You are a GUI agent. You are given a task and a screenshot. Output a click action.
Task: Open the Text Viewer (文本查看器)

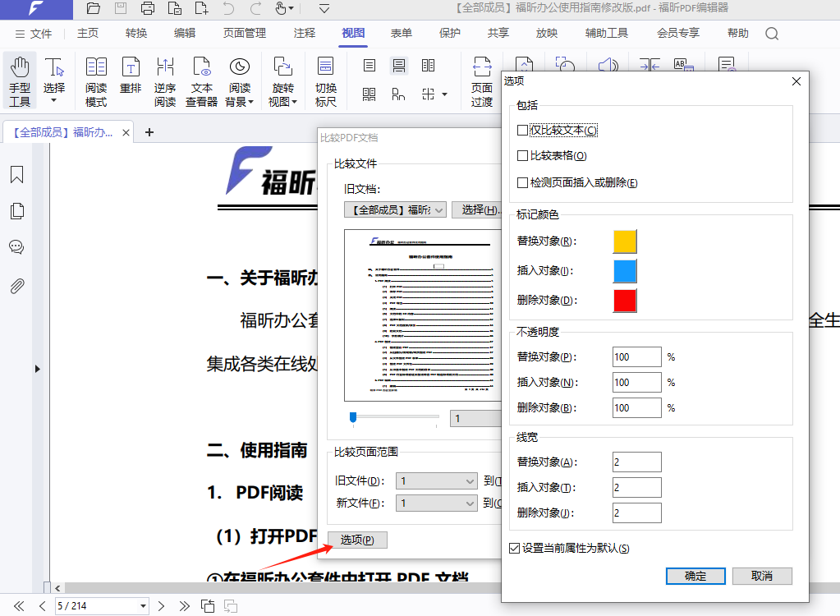coord(201,82)
